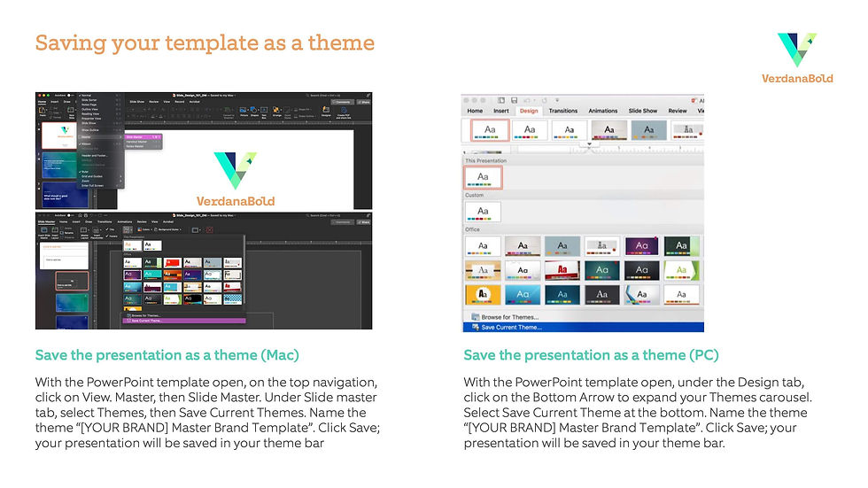Toggle AutoSave in the View menu screenshot
This screenshot has width=868, height=488.
click(69, 95)
